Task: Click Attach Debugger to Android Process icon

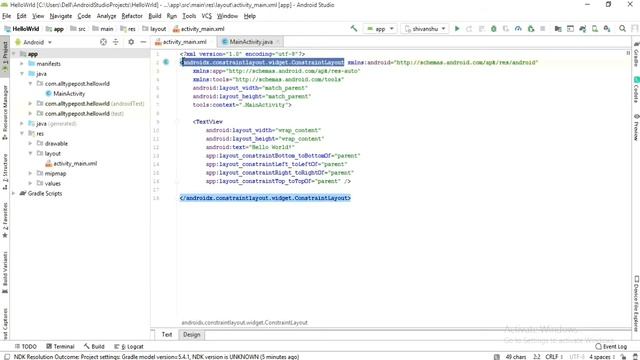Action: [531, 29]
